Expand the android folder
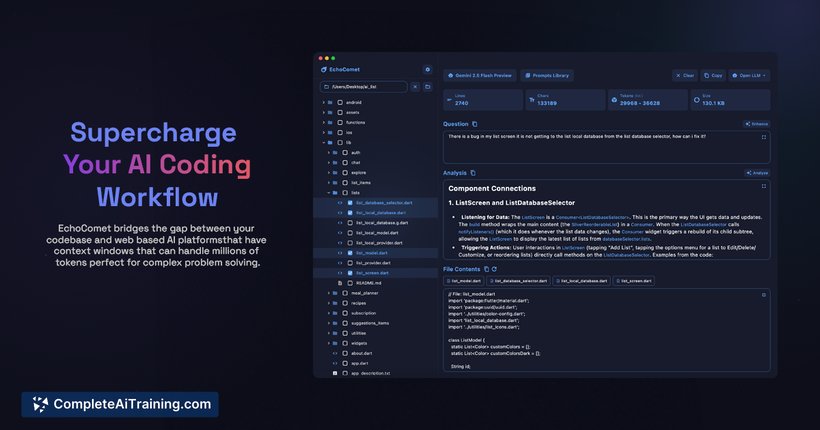820x430 pixels. pos(324,103)
